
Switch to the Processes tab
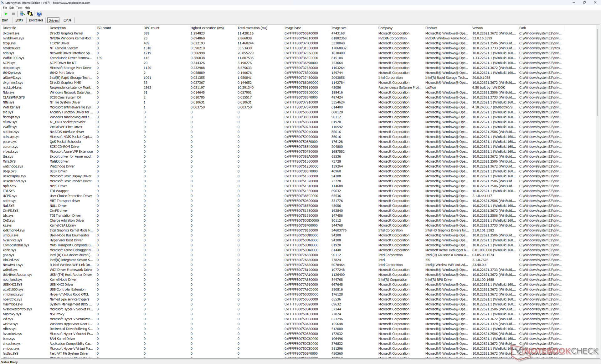pyautogui.click(x=36, y=20)
